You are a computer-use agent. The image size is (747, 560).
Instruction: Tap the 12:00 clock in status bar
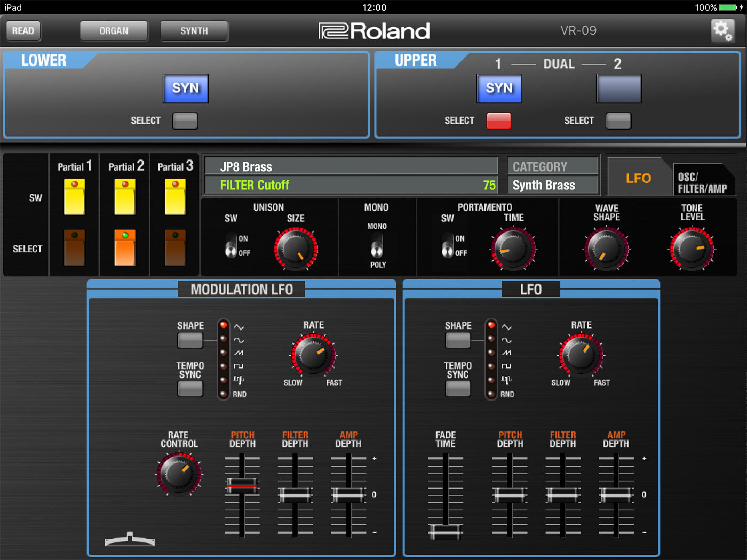click(375, 7)
